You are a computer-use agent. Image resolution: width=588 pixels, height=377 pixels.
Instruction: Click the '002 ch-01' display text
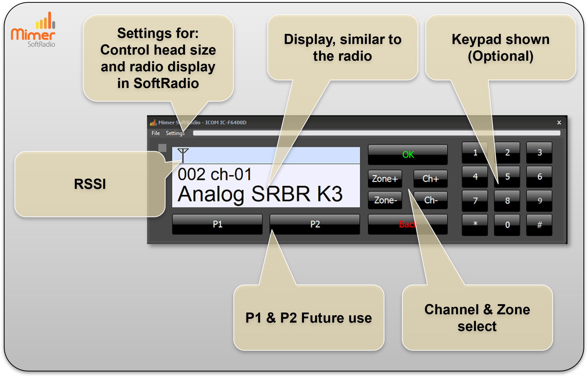point(215,174)
